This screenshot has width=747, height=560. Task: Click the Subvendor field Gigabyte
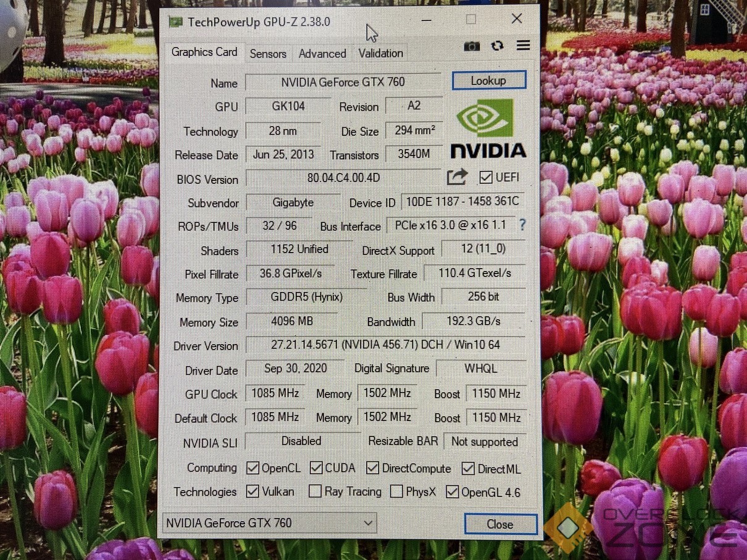click(293, 202)
